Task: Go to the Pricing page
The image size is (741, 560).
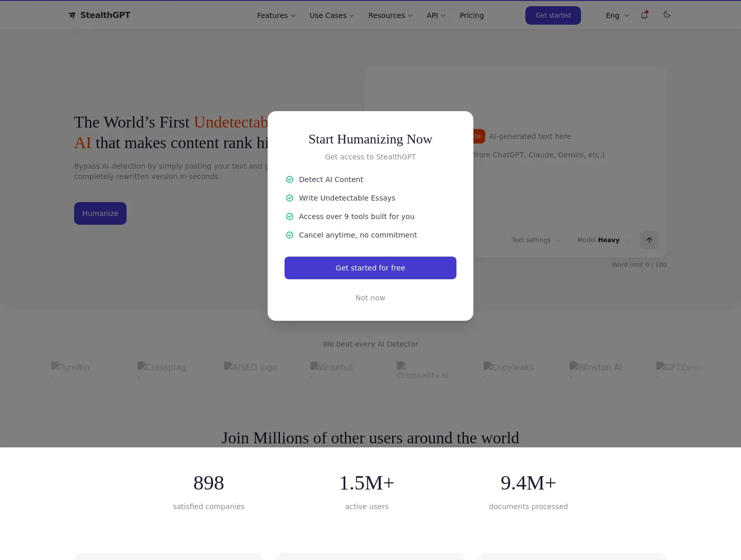Action: coord(472,15)
